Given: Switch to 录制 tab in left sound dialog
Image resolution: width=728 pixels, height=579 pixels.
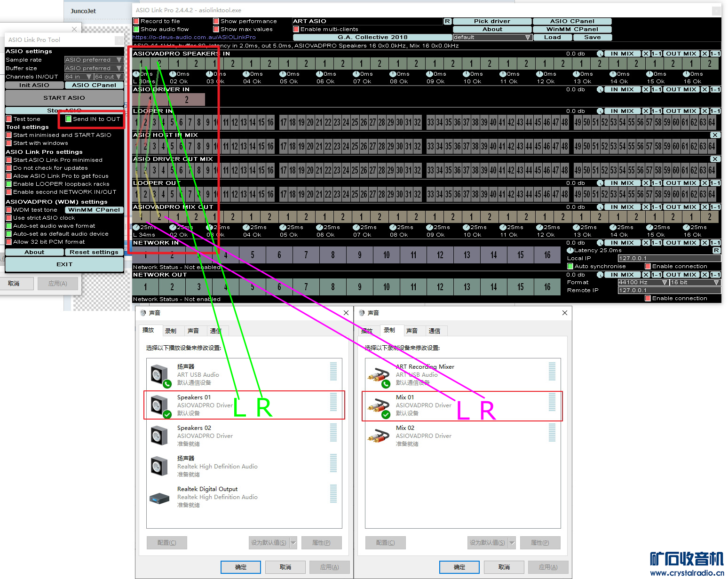Looking at the screenshot, I should (171, 331).
